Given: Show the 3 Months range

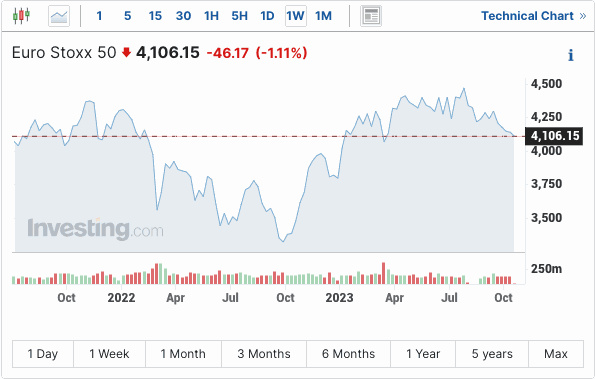Looking at the screenshot, I should (x=264, y=354).
